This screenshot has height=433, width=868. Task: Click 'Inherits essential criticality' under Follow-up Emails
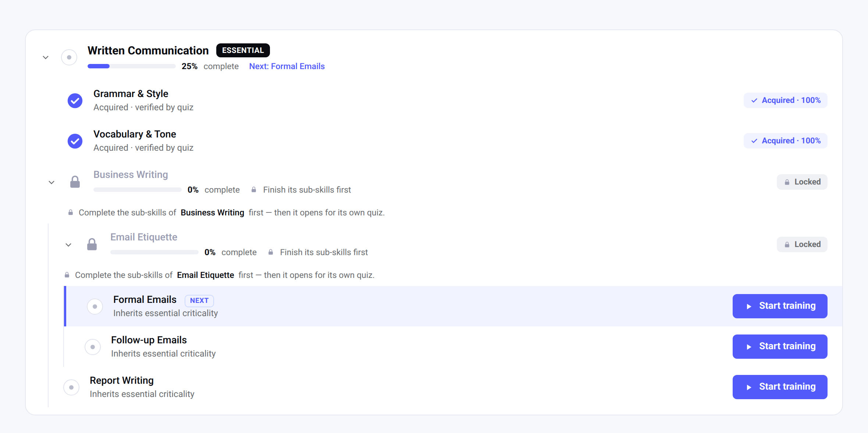163,354
